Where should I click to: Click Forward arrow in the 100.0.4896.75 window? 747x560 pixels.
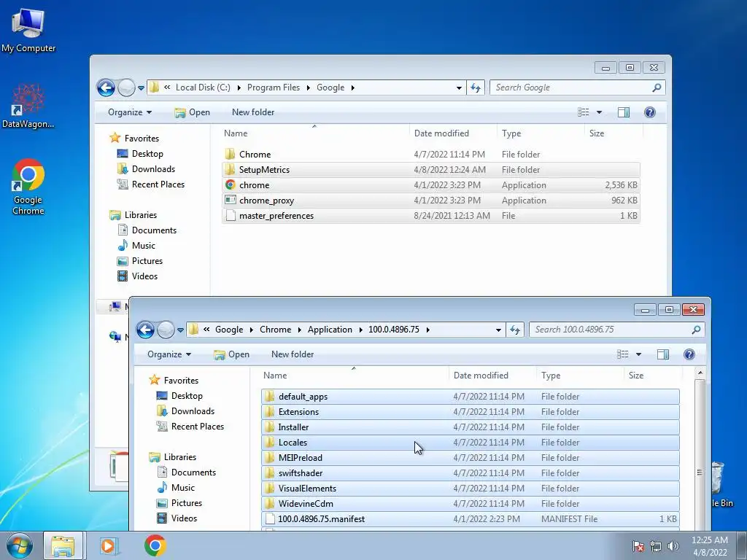(166, 330)
